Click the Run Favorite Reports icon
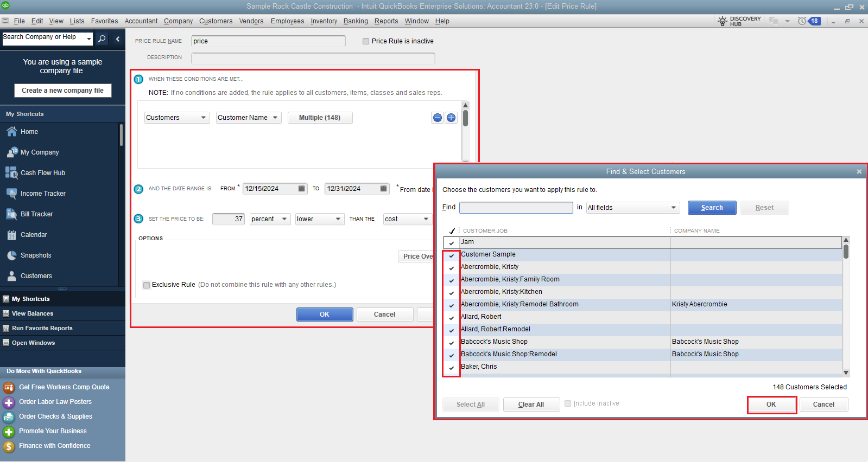868x462 pixels. (x=6, y=328)
